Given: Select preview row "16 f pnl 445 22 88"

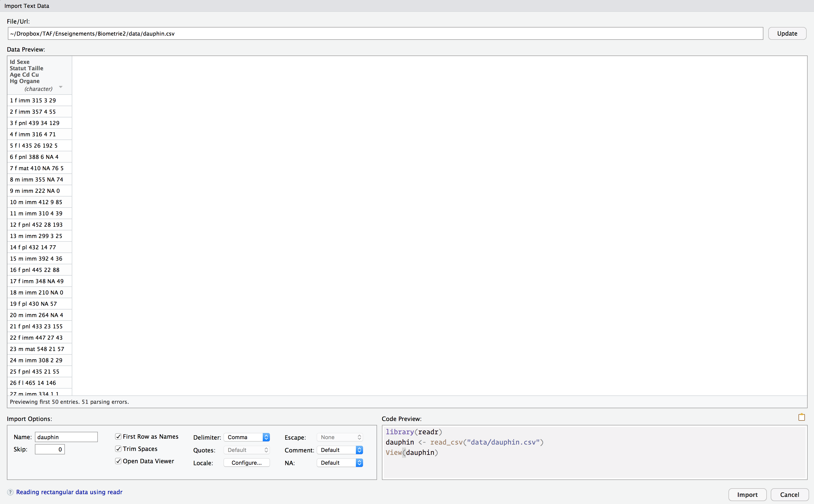Looking at the screenshot, I should pyautogui.click(x=39, y=270).
